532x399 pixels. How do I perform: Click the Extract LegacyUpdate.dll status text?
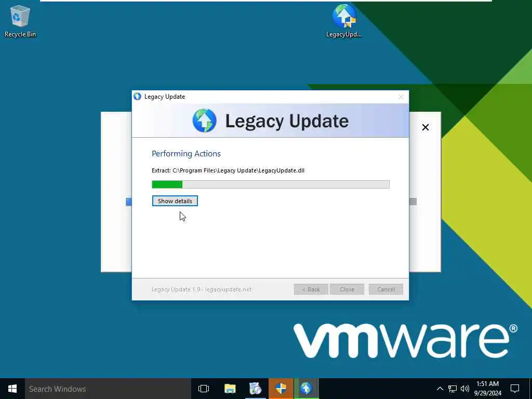click(228, 170)
